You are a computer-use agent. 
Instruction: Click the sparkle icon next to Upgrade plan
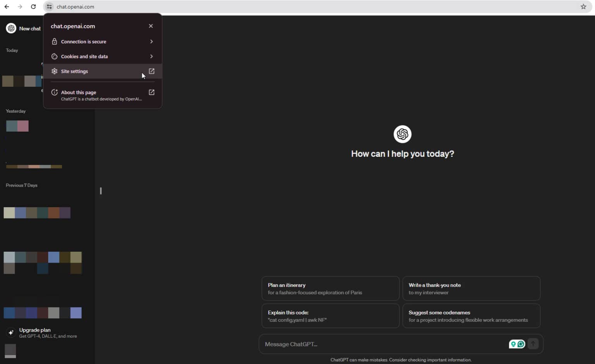pyautogui.click(x=10, y=332)
